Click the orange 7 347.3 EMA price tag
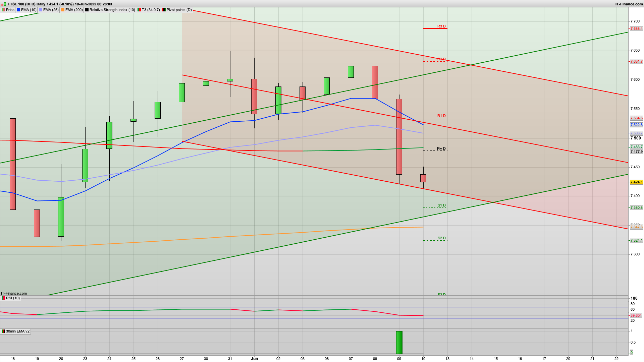Image resolution: width=644 pixels, height=362 pixels. pos(636,227)
